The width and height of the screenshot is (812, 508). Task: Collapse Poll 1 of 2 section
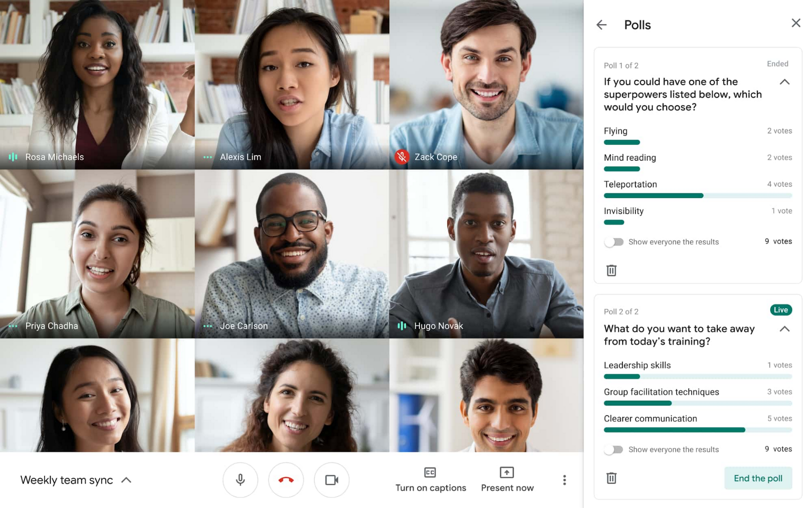[x=786, y=82]
